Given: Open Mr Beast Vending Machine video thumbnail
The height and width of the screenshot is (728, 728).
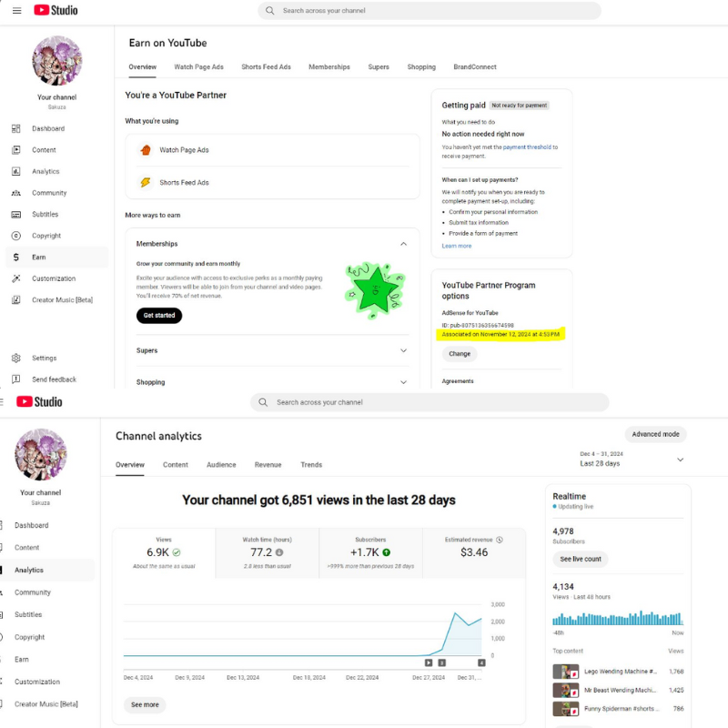Looking at the screenshot, I should point(565,690).
